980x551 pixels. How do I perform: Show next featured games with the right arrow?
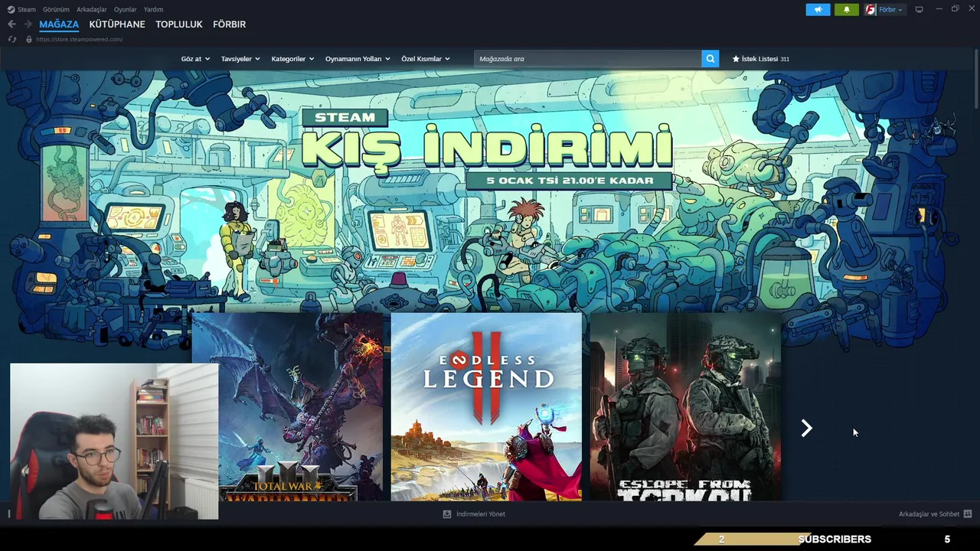coord(806,429)
